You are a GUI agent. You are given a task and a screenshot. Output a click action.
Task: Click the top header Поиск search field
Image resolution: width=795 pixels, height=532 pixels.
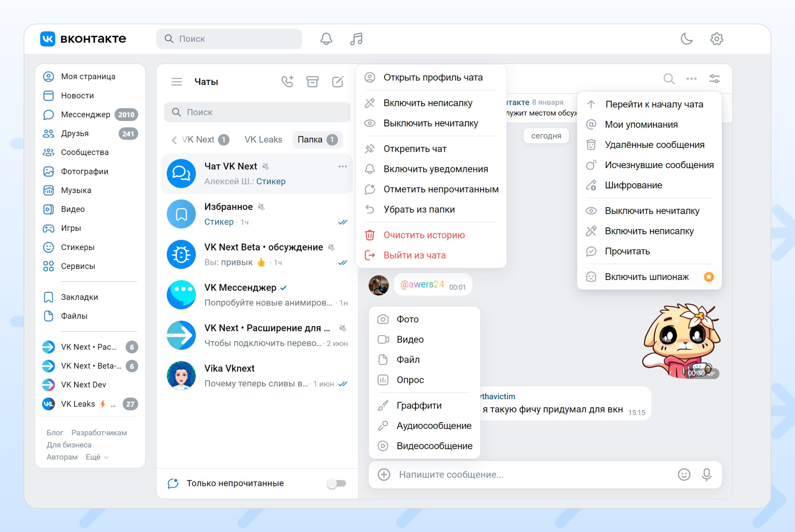(229, 39)
